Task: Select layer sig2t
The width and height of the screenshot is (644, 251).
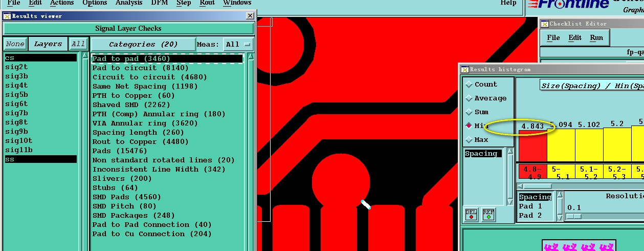Action: tap(40, 67)
